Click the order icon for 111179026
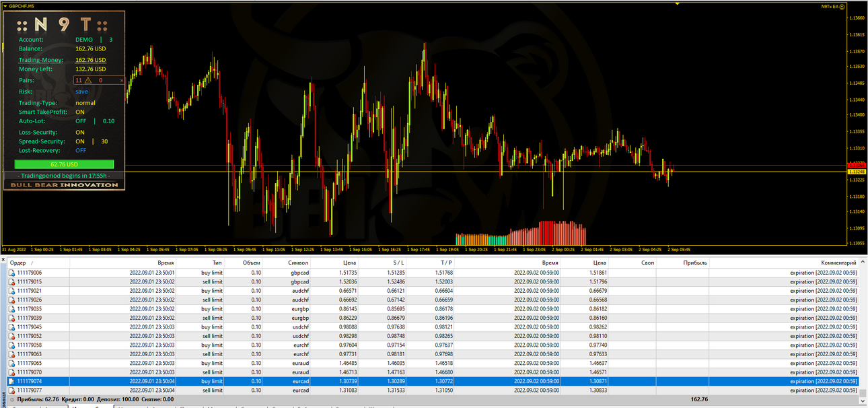The image size is (868, 408). 11,300
